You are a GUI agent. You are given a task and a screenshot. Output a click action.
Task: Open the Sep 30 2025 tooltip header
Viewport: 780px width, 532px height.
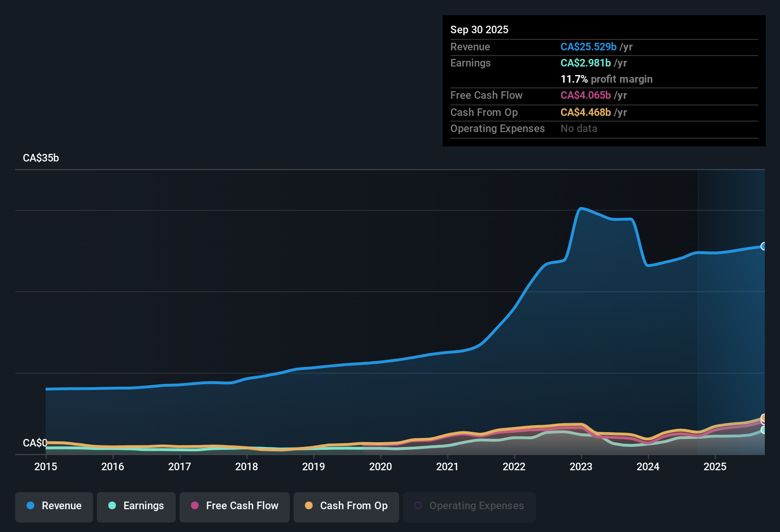pos(479,29)
